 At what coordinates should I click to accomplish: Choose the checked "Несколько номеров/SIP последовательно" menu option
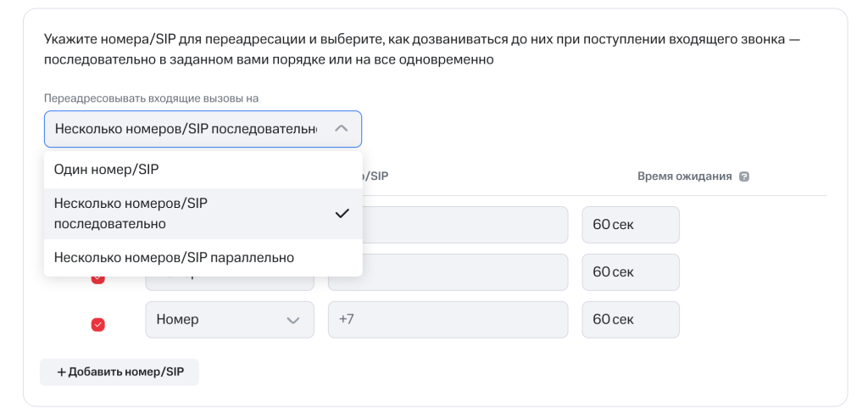click(203, 213)
